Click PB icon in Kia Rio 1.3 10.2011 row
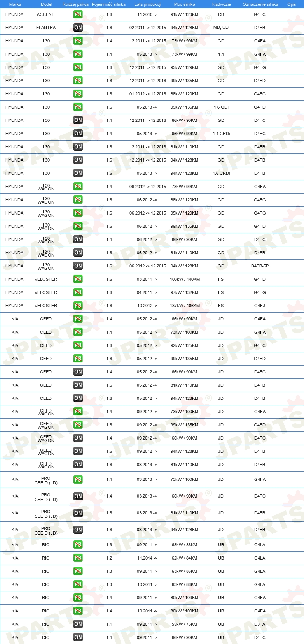Image resolution: width=304 pixels, height=644 pixels. [x=78, y=584]
